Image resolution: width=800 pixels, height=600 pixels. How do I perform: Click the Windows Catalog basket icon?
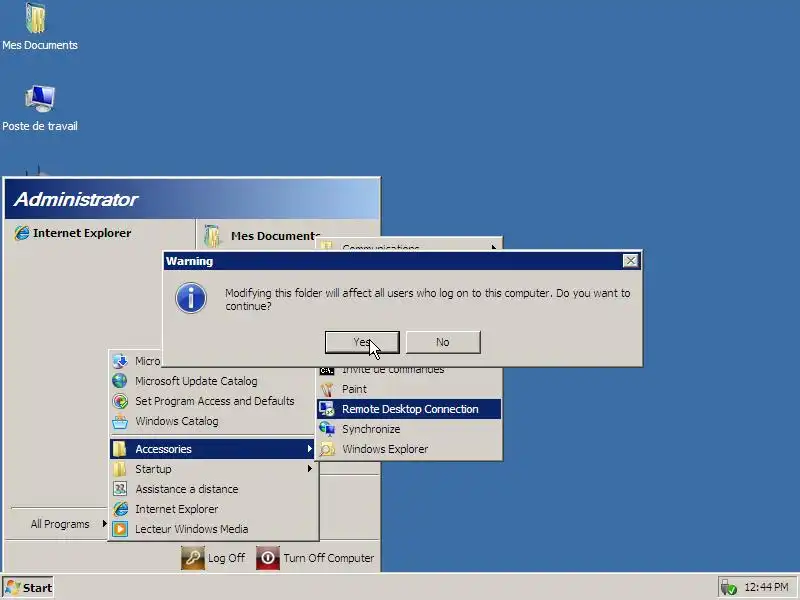pos(120,421)
